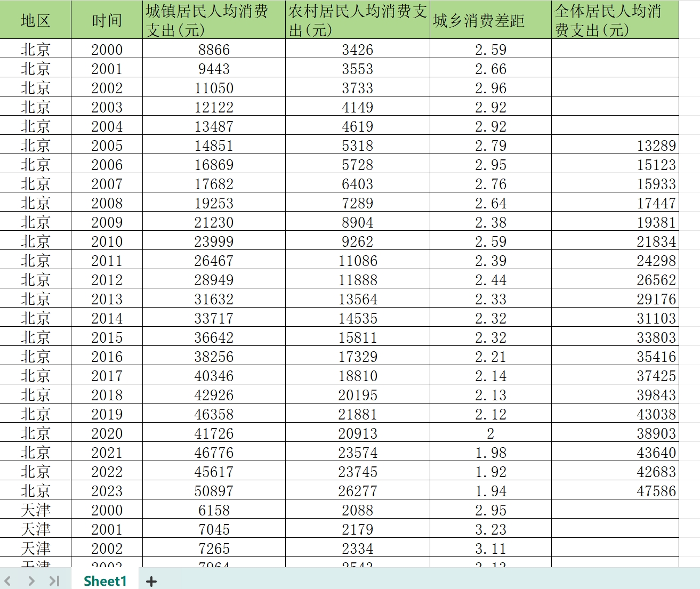The image size is (700, 589).
Task: Select total spending value 15933
Action: [x=615, y=183]
